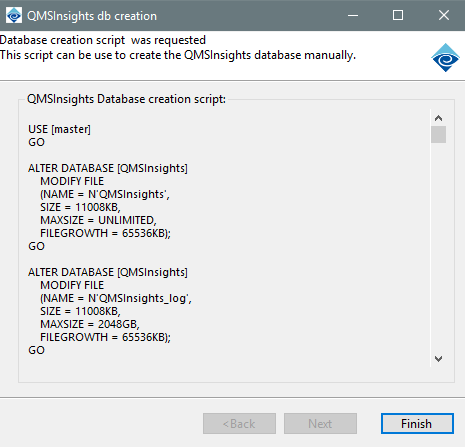Click the second 'ALTER DATABASE [QMSInsights]' line
465x447 pixels.
(x=108, y=272)
